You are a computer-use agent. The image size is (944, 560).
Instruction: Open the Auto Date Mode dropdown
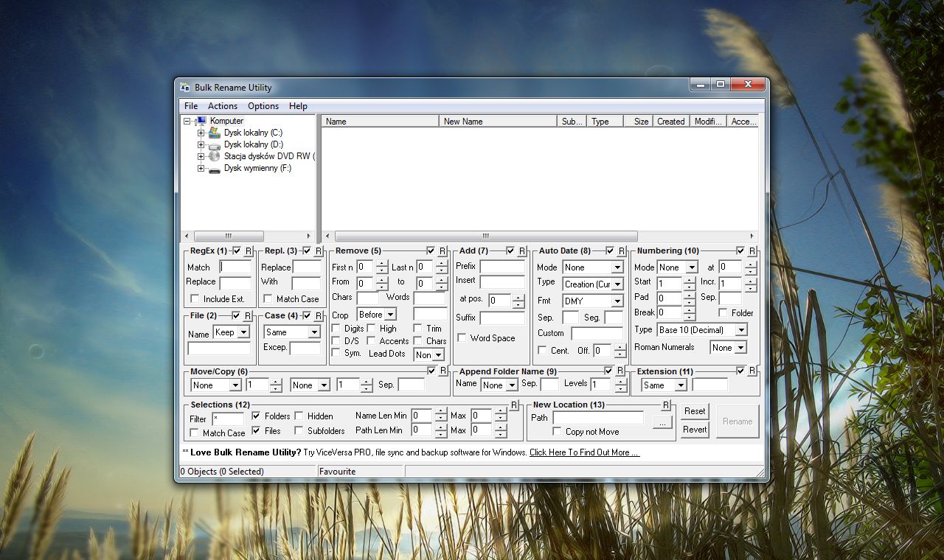[617, 267]
